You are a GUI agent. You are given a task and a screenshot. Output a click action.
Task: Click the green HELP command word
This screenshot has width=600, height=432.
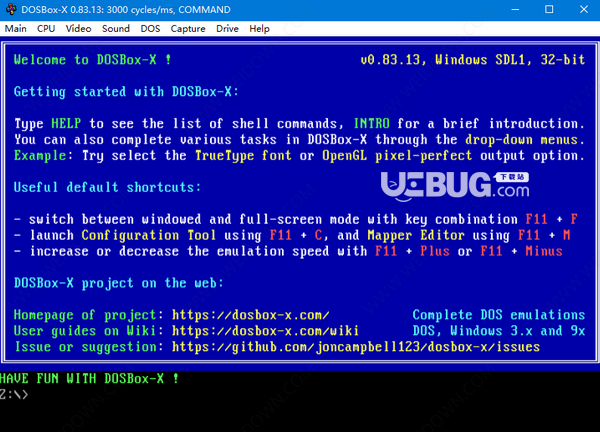66,124
